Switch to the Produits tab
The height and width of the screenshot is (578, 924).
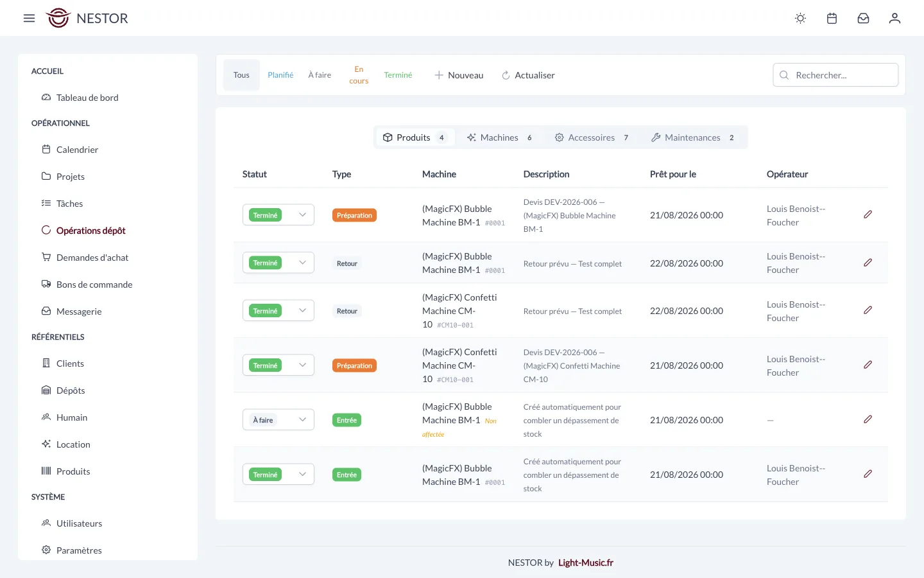[415, 137]
